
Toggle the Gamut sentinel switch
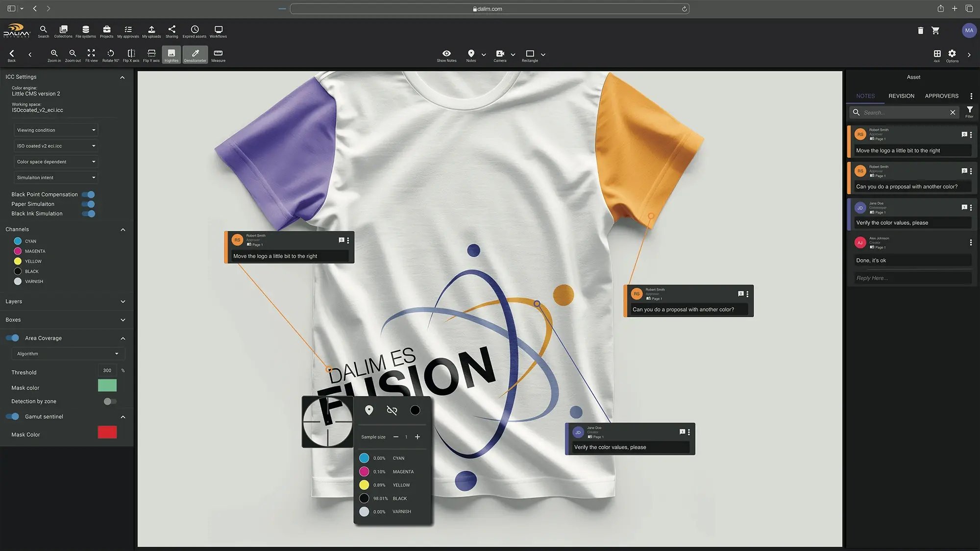tap(12, 416)
